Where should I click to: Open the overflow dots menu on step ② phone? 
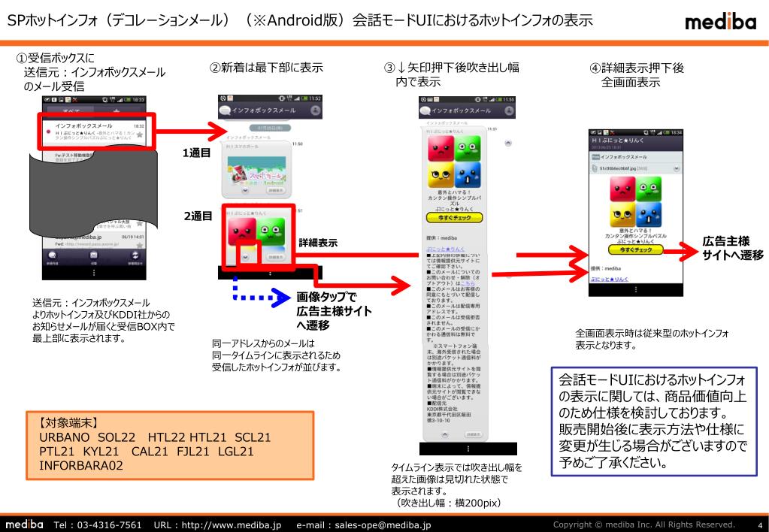(270, 274)
